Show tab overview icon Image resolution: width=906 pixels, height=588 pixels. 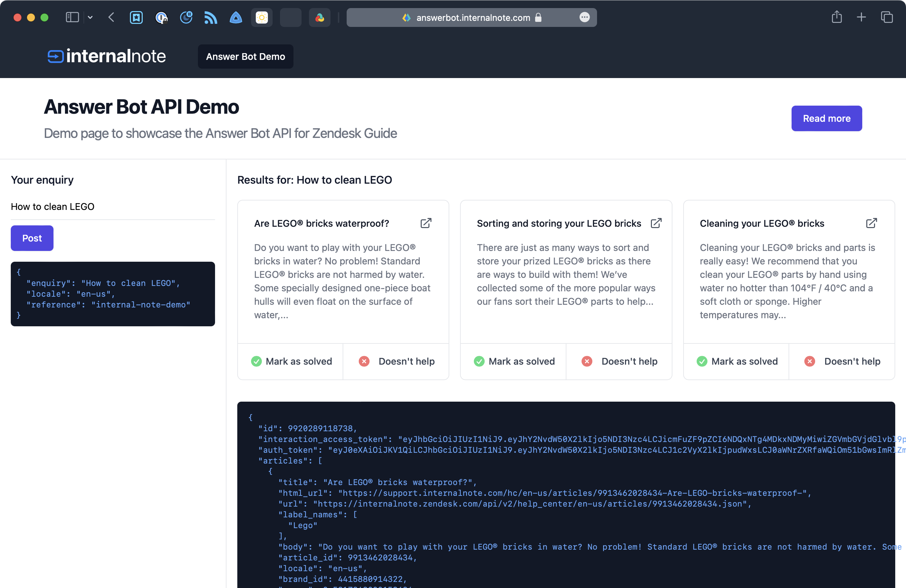886,17
